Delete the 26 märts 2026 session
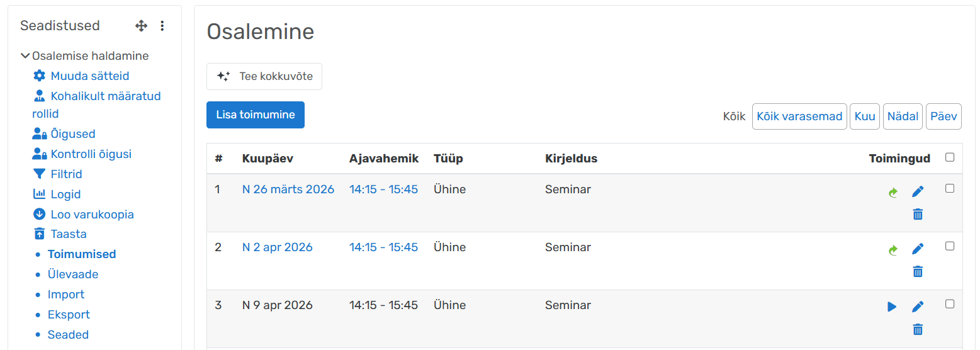980x350 pixels. (918, 214)
